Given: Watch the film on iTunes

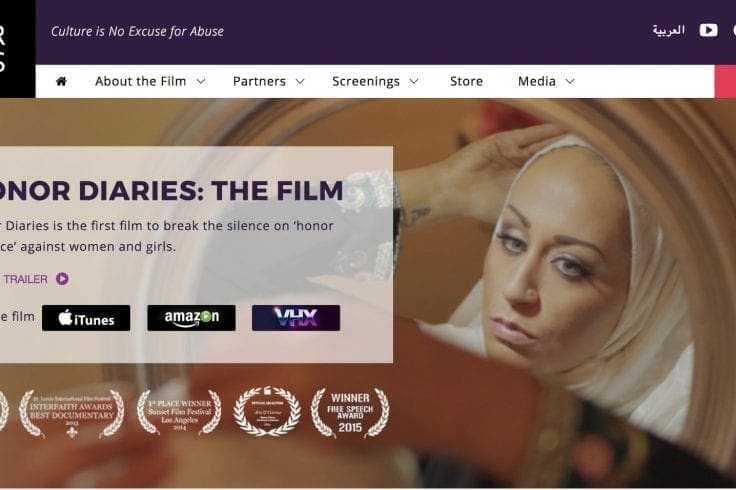Looking at the screenshot, I should point(86,318).
